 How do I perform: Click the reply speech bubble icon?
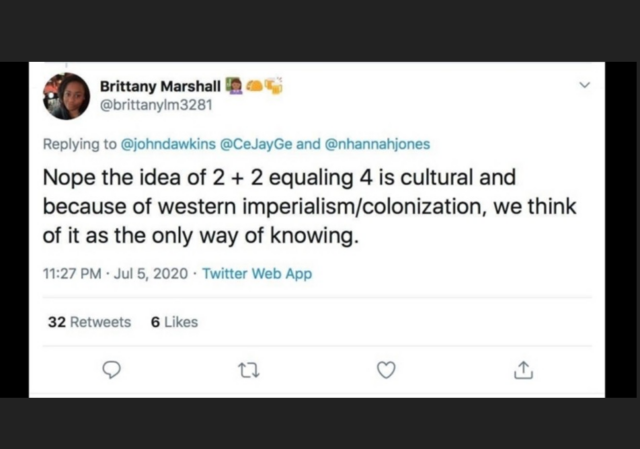click(x=111, y=370)
